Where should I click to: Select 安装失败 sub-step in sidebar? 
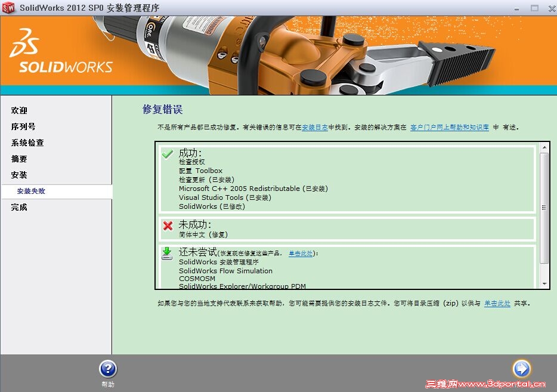click(31, 191)
